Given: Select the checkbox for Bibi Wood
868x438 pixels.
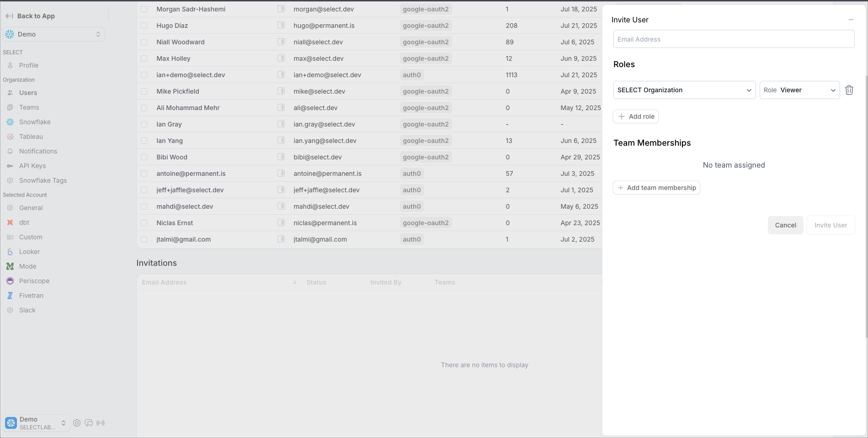Looking at the screenshot, I should coord(144,157).
